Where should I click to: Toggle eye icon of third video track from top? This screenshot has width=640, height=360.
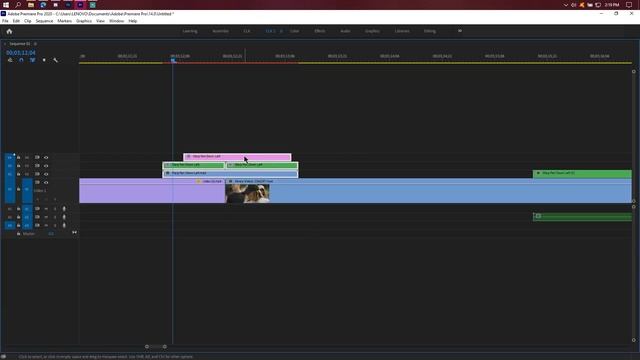coord(46,174)
